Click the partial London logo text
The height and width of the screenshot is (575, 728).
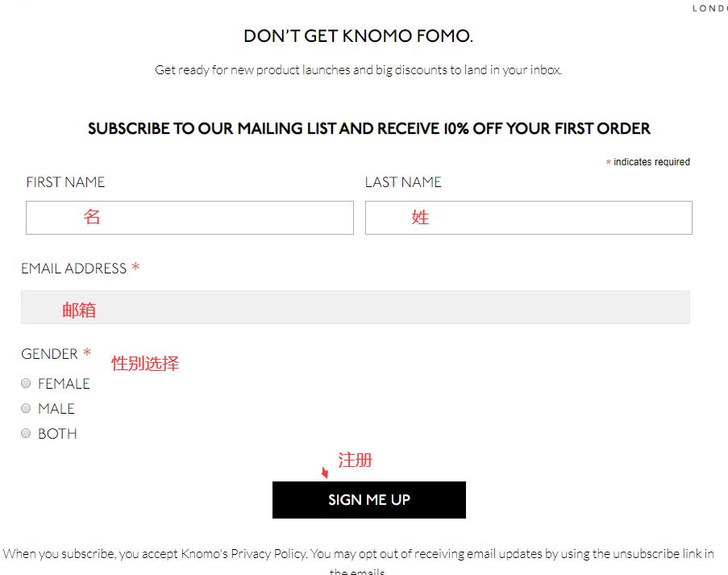click(709, 9)
